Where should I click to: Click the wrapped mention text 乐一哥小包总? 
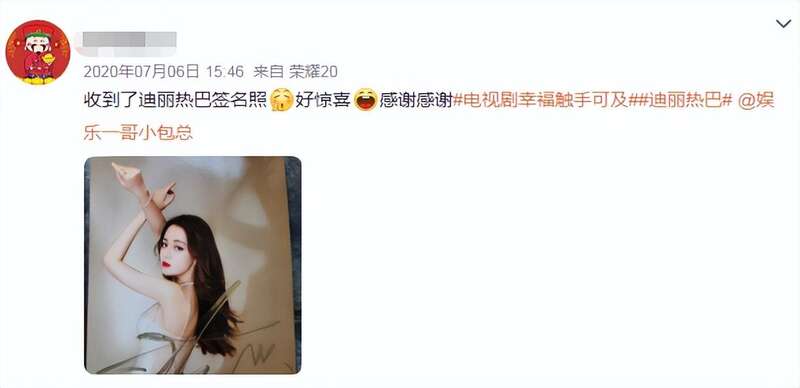pos(138,132)
